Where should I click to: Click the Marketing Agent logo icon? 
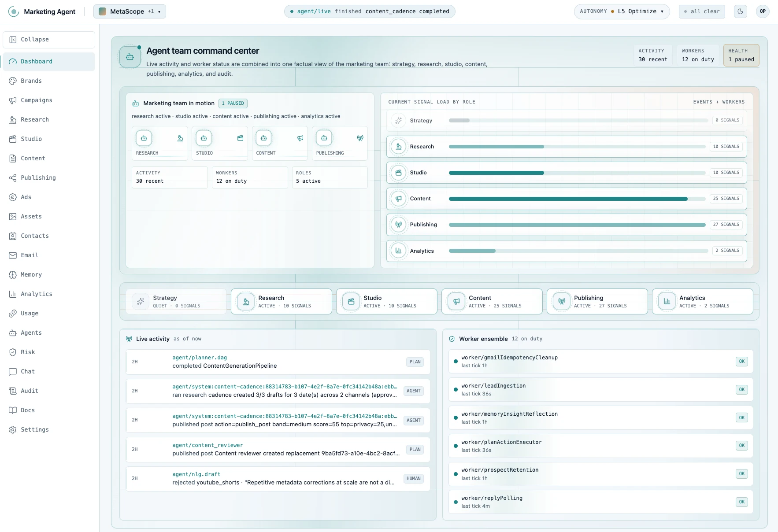pos(14,11)
